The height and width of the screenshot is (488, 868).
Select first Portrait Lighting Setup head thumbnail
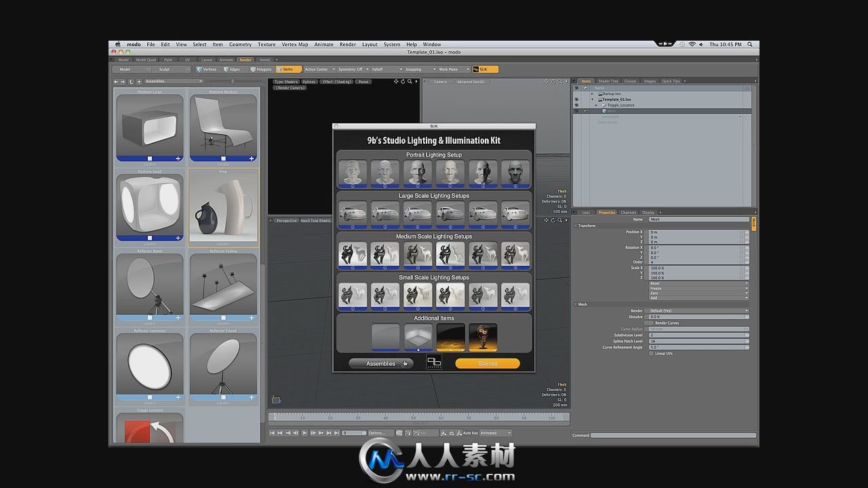click(x=353, y=173)
